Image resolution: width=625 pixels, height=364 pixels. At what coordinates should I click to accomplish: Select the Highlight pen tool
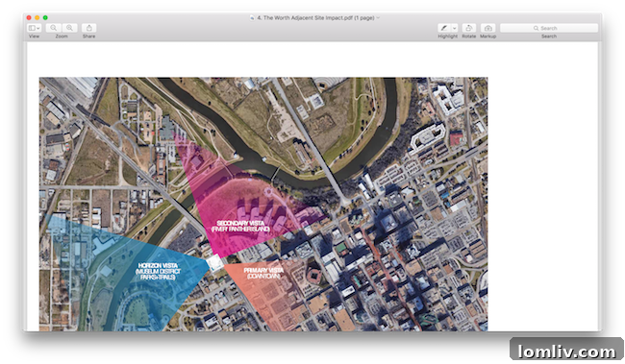(444, 28)
